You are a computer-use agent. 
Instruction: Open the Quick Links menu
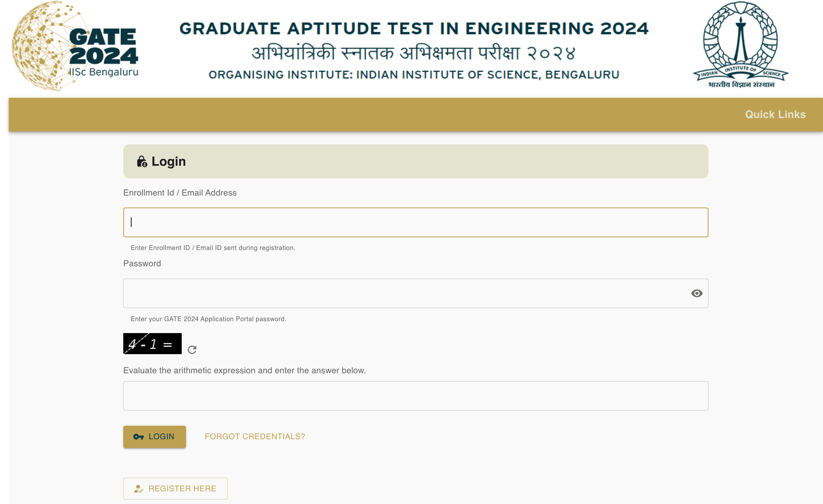pos(775,114)
